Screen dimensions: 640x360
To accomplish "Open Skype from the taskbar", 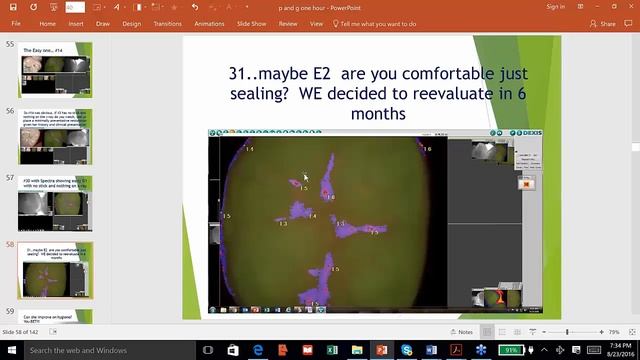I will point(407,350).
